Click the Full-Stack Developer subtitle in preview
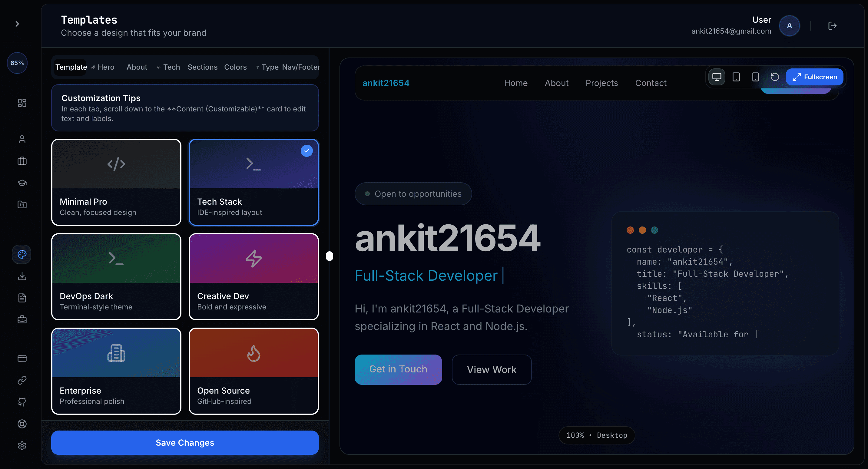The width and height of the screenshot is (868, 469). coord(426,276)
